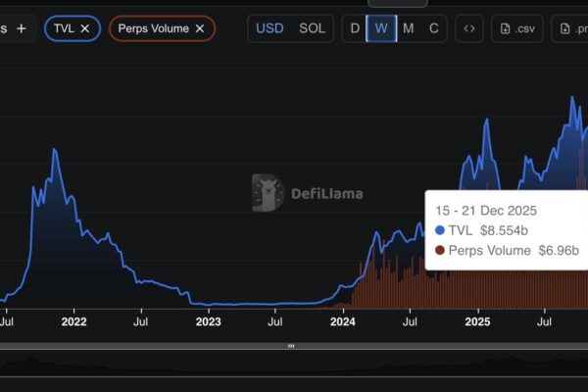Click the 2022 TVL peak on chart
588x392 pixels.
point(55,151)
